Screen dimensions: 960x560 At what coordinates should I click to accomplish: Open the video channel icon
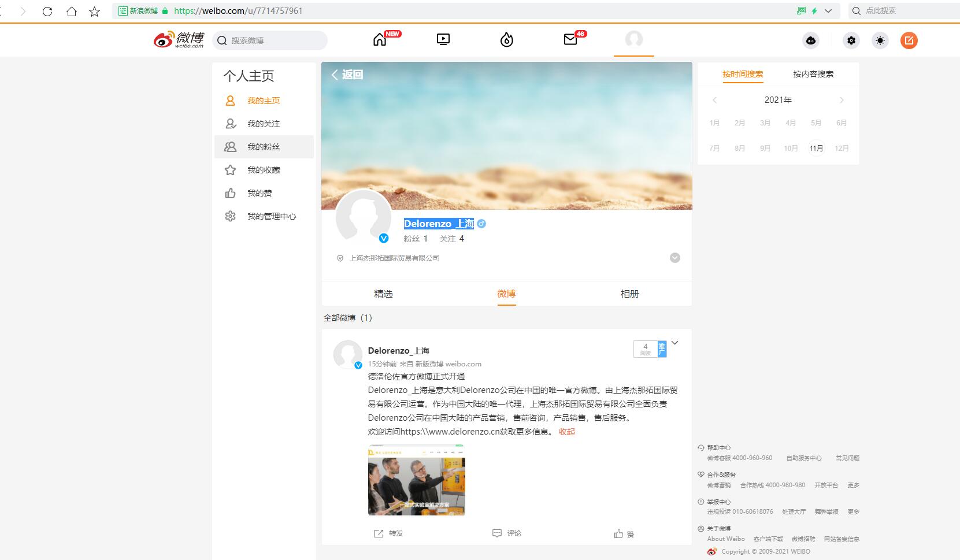[443, 39]
